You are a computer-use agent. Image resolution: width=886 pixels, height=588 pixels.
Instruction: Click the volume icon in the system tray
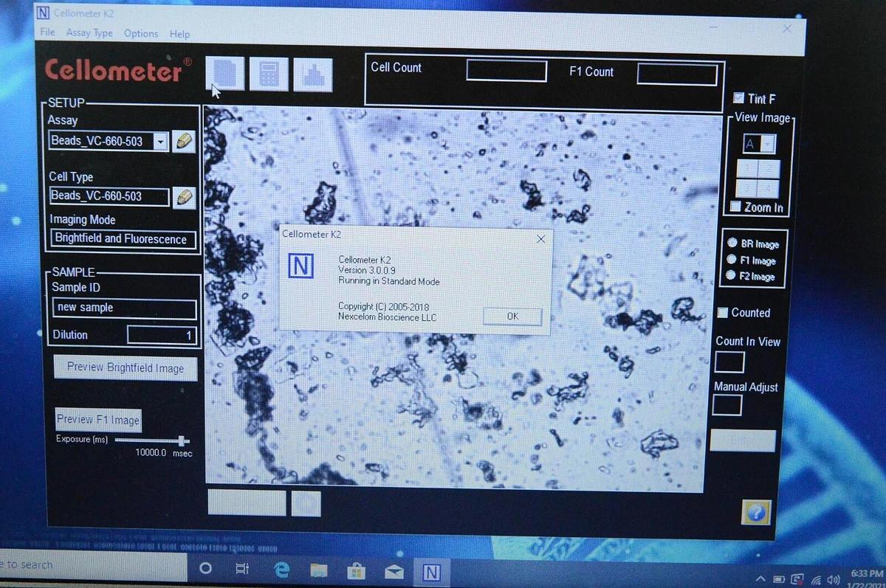(834, 579)
